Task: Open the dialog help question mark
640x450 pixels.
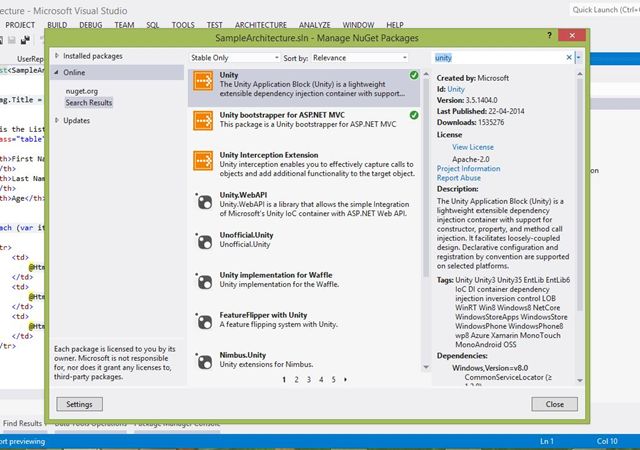Action: click(549, 36)
